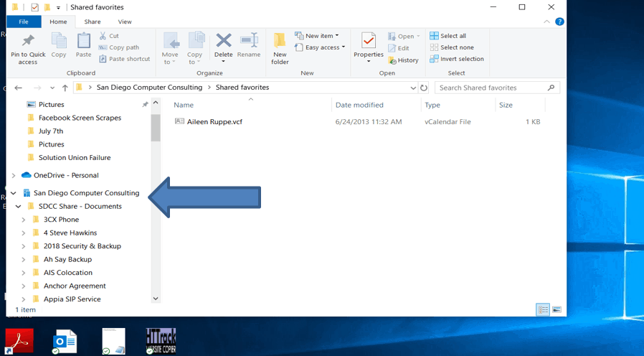Click the Edit command in Open group
The width and height of the screenshot is (644, 356).
(x=399, y=48)
